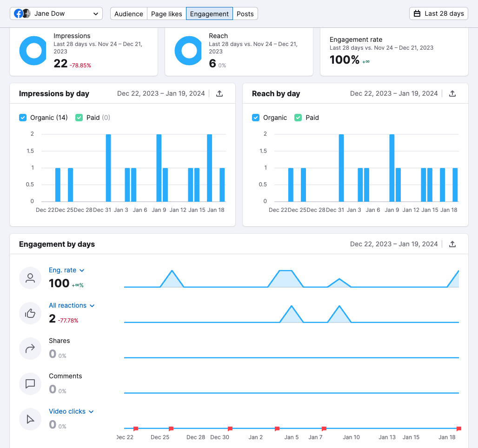Click the thumbs-up reactions icon

[30, 313]
